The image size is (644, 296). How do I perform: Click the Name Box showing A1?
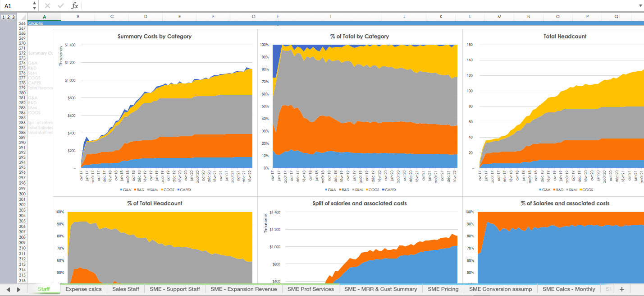[17, 6]
